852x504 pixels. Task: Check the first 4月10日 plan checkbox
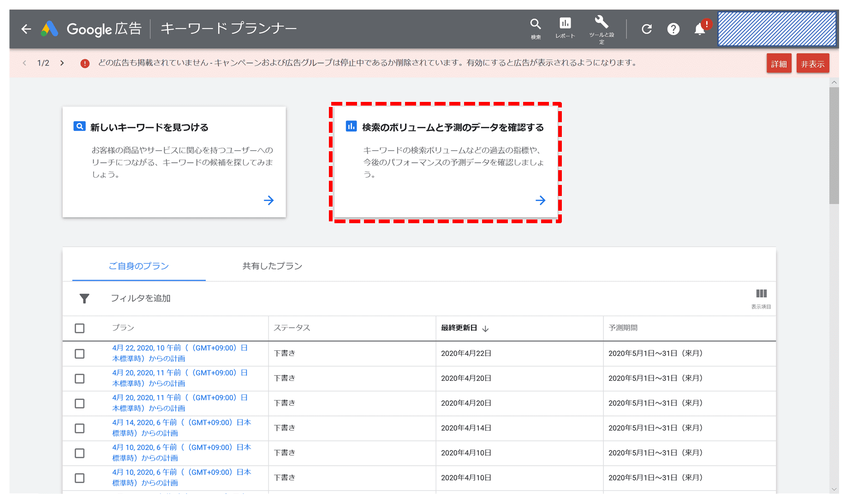click(80, 453)
